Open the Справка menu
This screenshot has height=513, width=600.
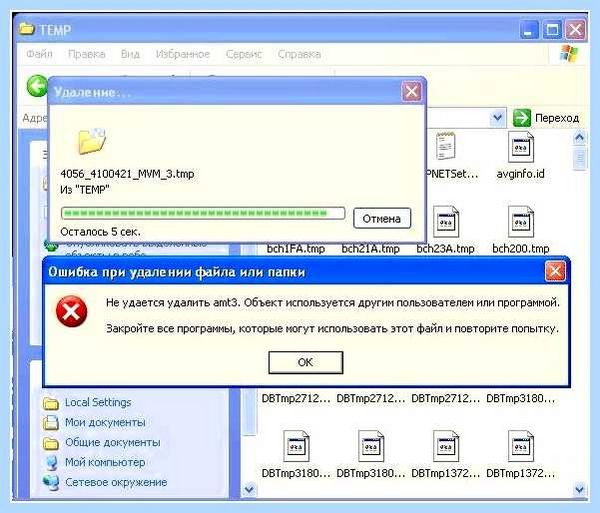pyautogui.click(x=299, y=54)
